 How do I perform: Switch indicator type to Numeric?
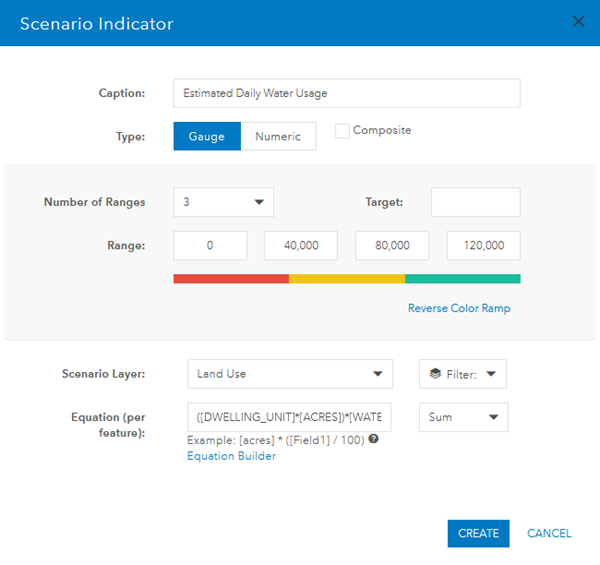278,136
